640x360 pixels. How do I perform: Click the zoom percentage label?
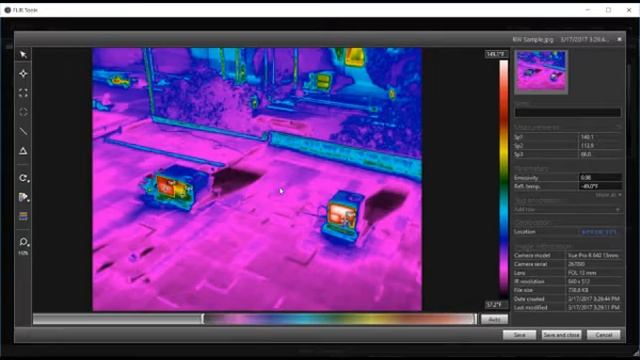pos(23,253)
